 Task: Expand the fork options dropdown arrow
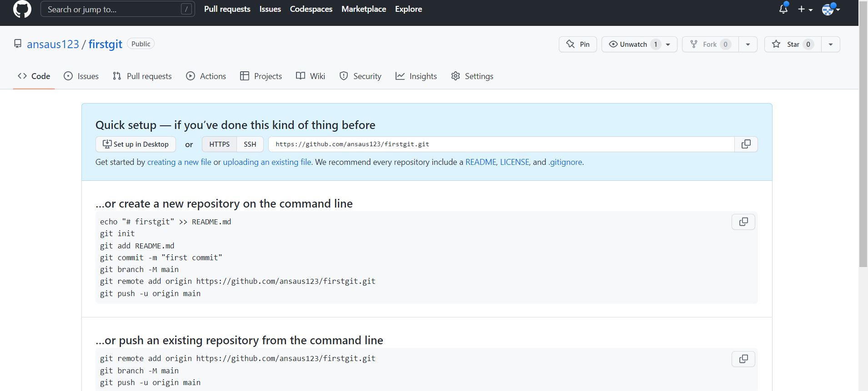(x=748, y=44)
